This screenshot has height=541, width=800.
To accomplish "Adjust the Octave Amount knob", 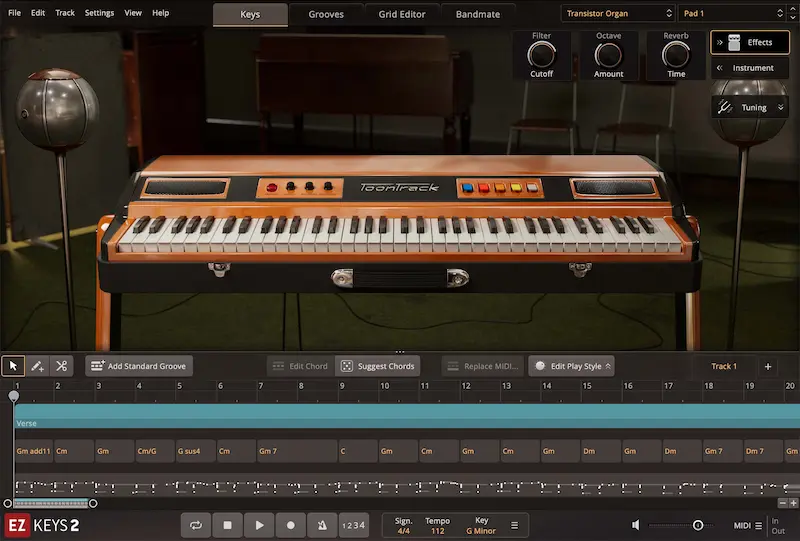I will click(x=608, y=55).
